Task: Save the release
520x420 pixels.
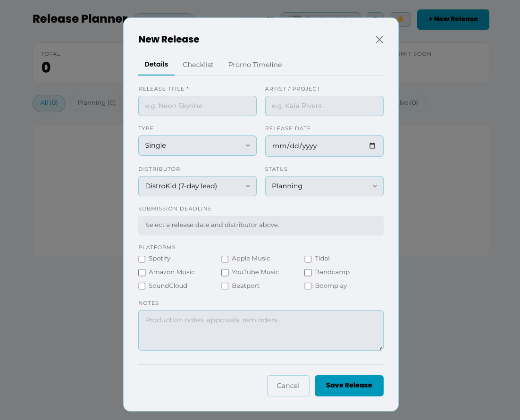Action: tap(349, 386)
